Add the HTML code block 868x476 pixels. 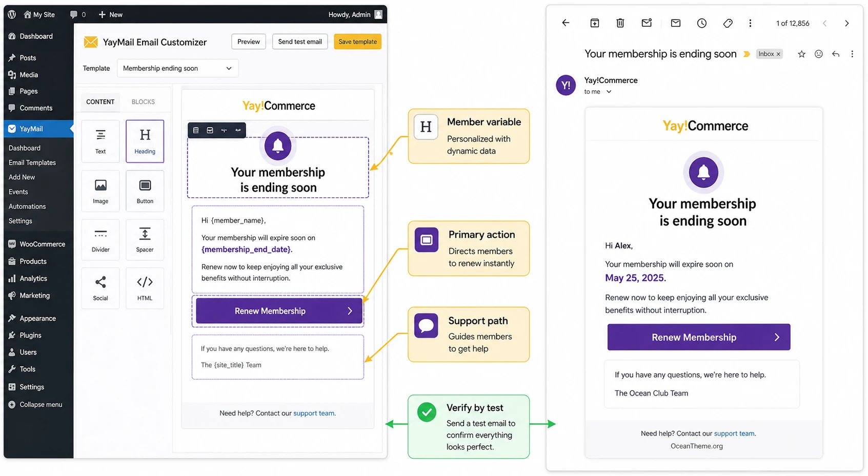(145, 288)
